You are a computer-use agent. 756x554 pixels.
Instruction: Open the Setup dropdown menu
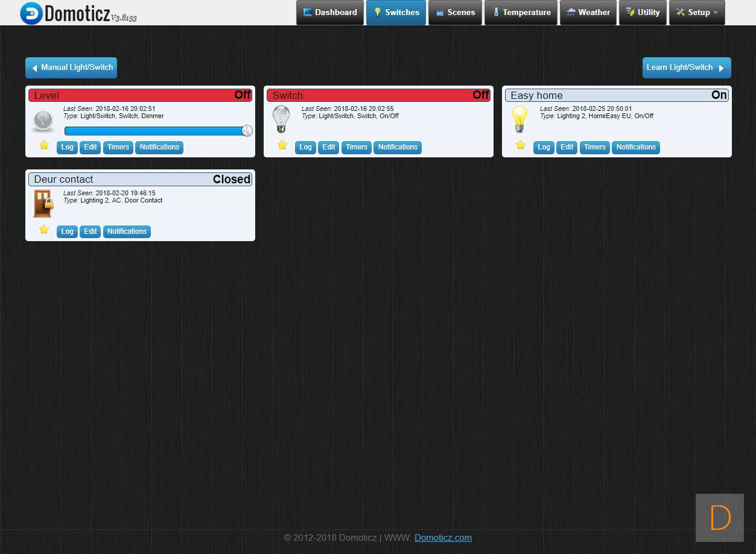point(697,13)
